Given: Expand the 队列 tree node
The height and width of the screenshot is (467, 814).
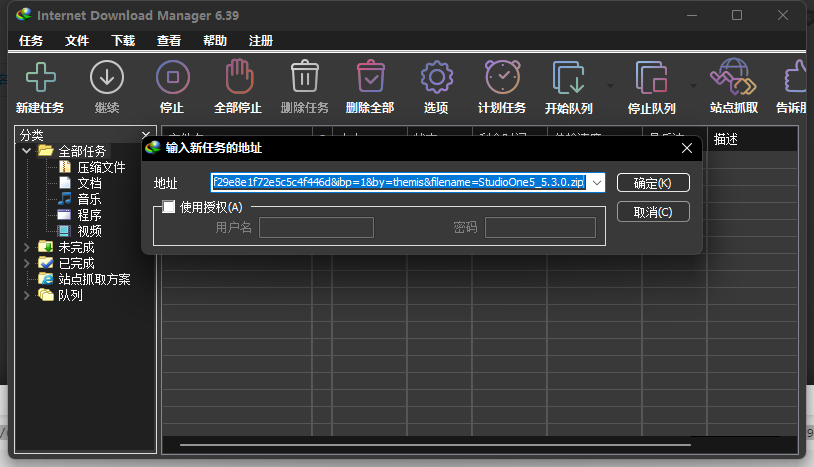Looking at the screenshot, I should tap(26, 295).
